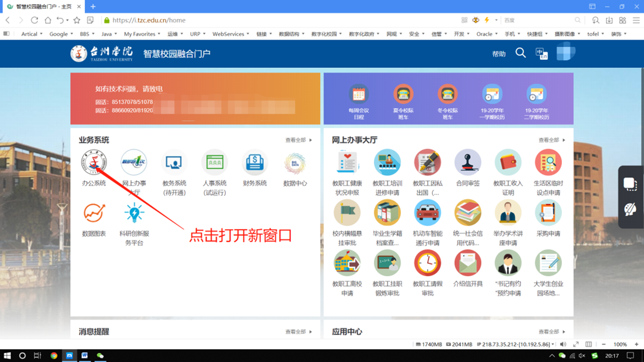
Task: Open the 财务系统 finance system icon
Action: click(254, 163)
